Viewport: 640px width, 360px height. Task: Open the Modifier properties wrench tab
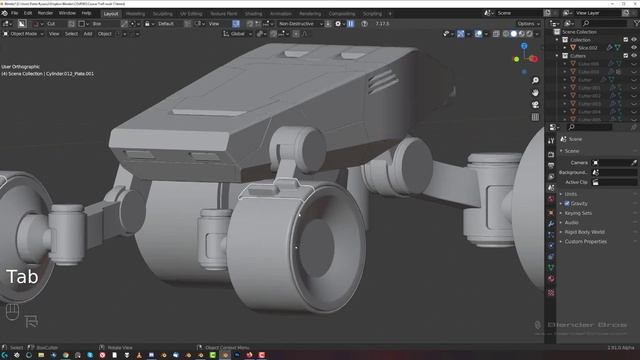[x=551, y=224]
